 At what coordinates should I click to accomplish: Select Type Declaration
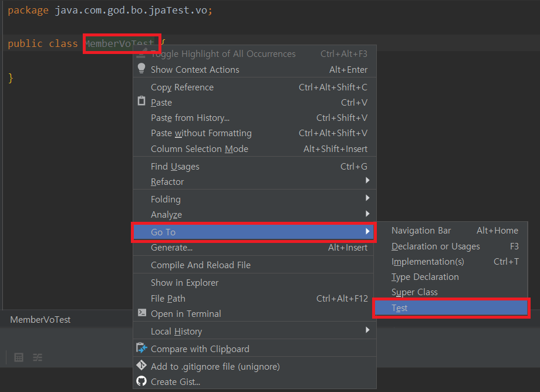[451, 277]
